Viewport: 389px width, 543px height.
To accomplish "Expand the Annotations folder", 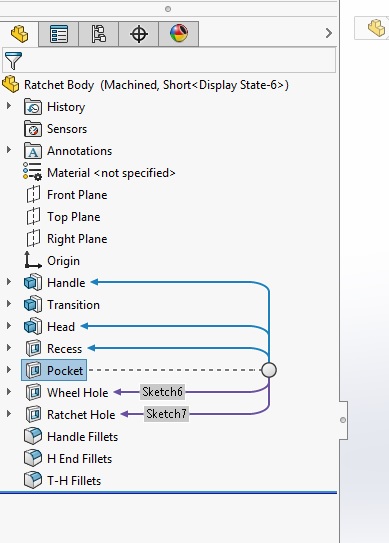I will tap(9, 150).
